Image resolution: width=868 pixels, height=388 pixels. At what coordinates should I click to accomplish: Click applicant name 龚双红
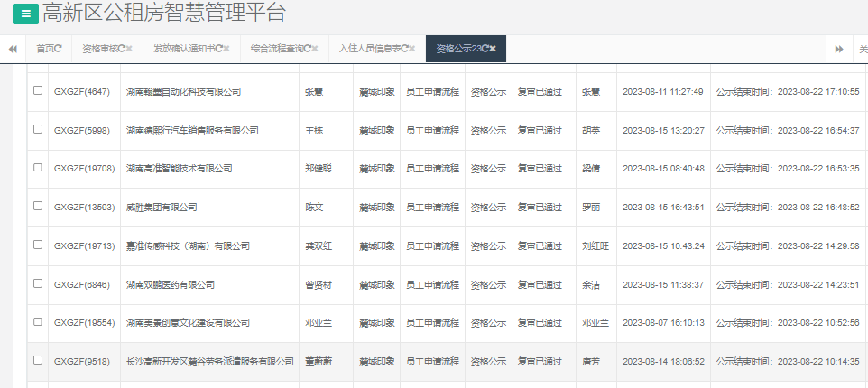[319, 245]
